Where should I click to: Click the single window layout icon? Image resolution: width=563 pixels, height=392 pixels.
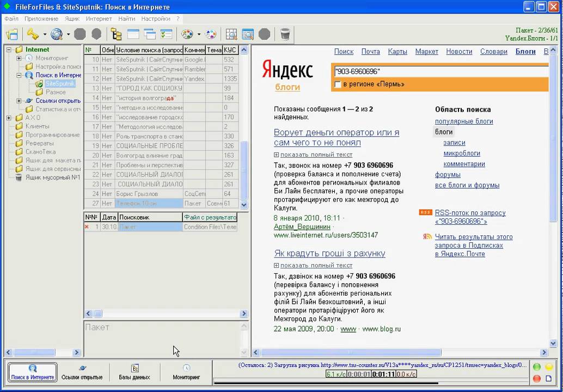[x=133, y=34]
